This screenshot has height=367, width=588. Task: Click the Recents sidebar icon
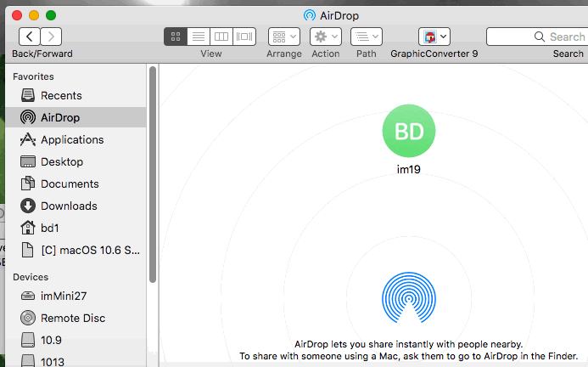(x=28, y=95)
